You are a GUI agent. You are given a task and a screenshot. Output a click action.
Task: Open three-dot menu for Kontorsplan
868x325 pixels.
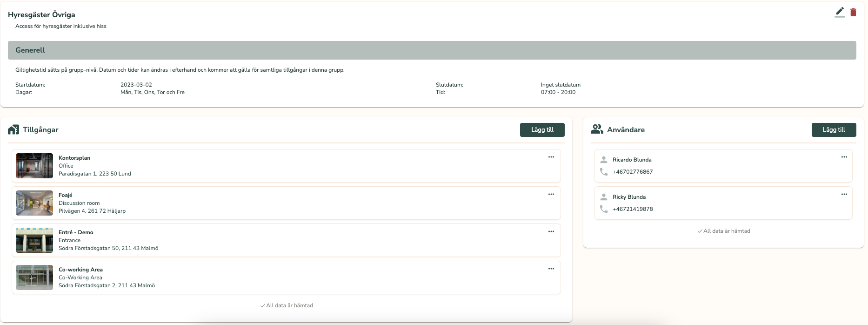point(551,157)
